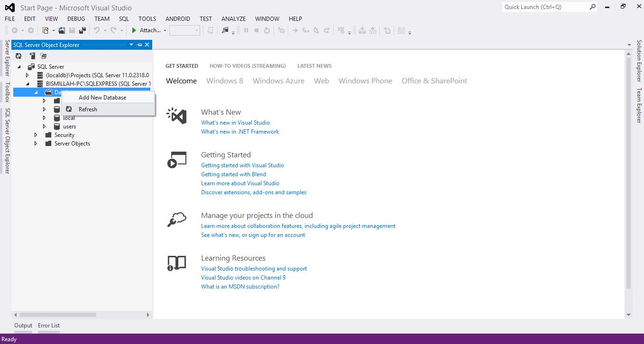
Task: Click the green Start Attach play button
Action: pyautogui.click(x=134, y=30)
